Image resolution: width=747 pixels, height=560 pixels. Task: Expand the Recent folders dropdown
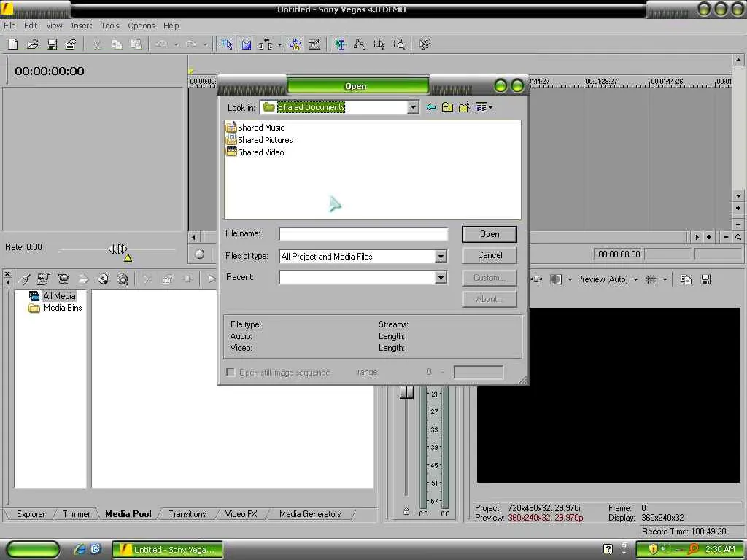click(441, 277)
